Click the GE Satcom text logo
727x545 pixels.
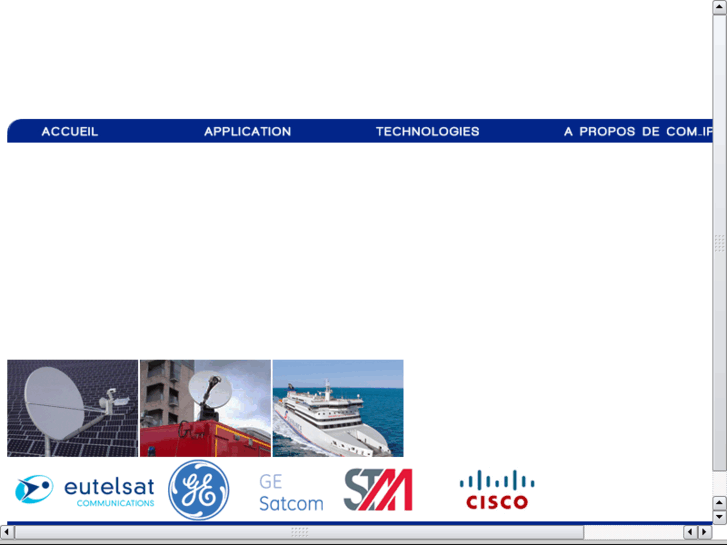pos(291,492)
